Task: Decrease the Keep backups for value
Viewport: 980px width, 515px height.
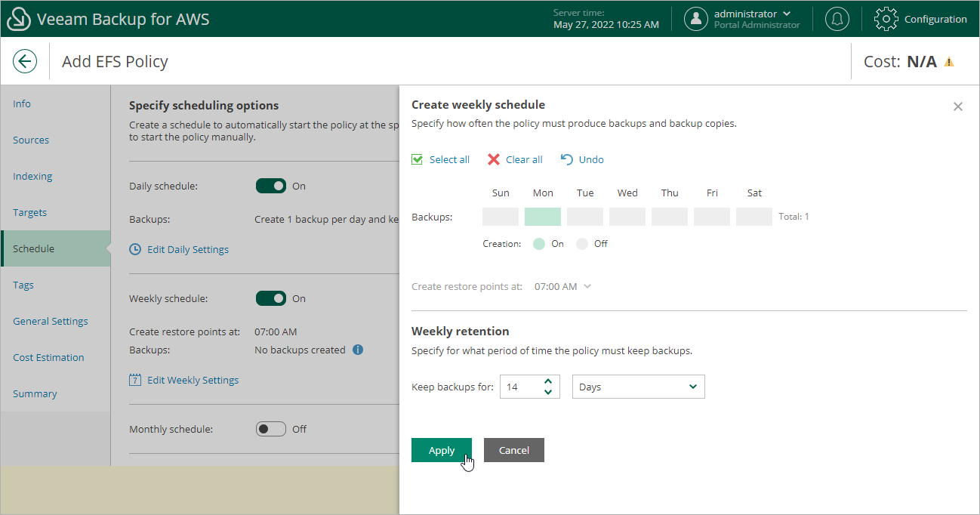Action: point(548,392)
